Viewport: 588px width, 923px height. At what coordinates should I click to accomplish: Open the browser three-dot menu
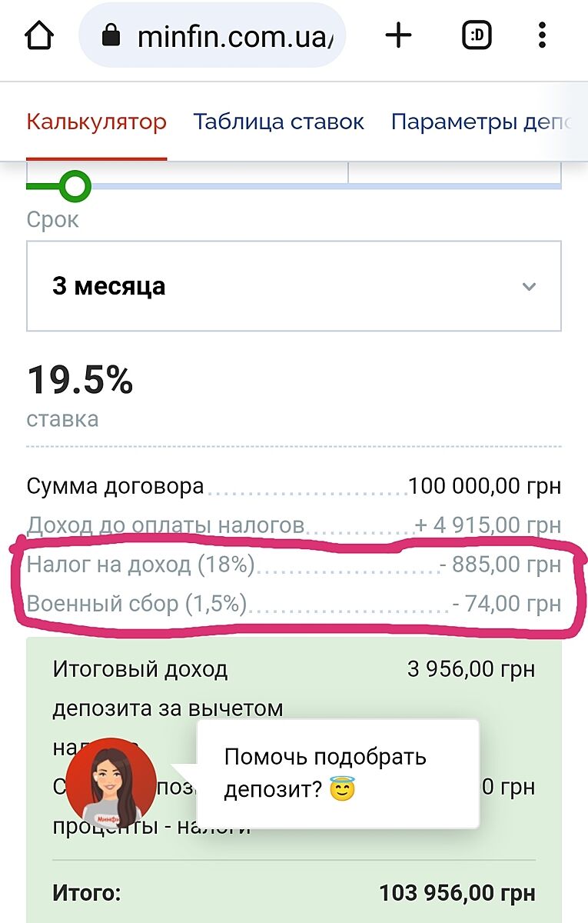coord(543,36)
